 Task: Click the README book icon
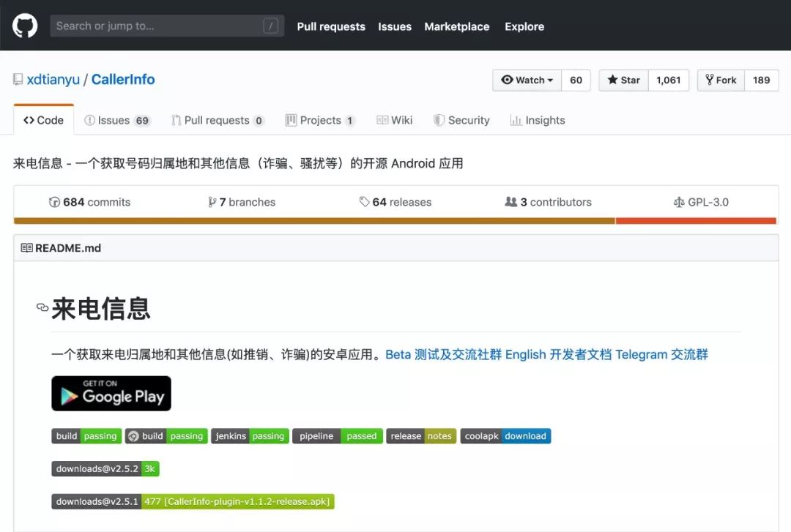pyautogui.click(x=27, y=248)
